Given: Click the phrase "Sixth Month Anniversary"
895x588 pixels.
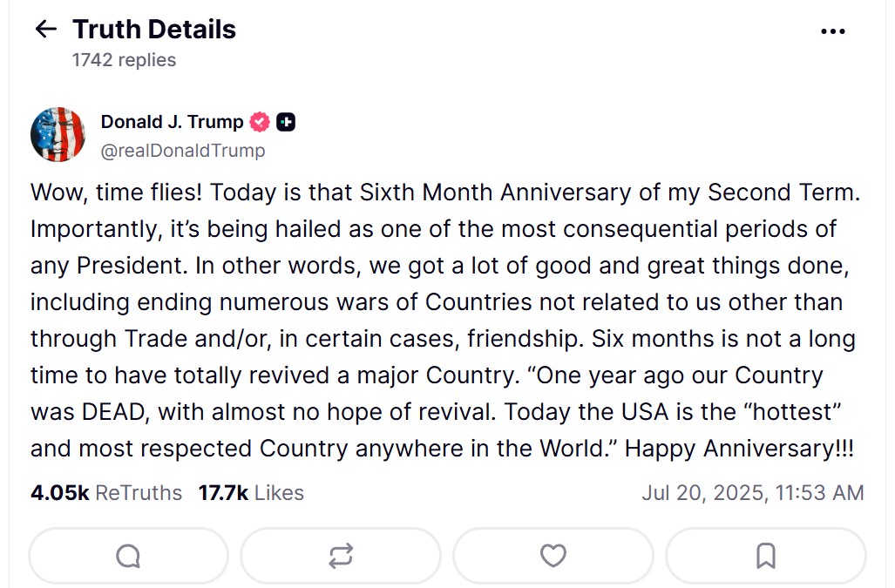Looking at the screenshot, I should click(x=498, y=193).
